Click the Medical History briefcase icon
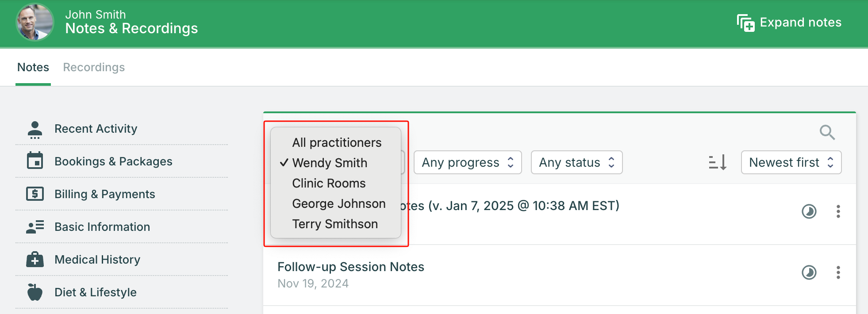 [35, 260]
